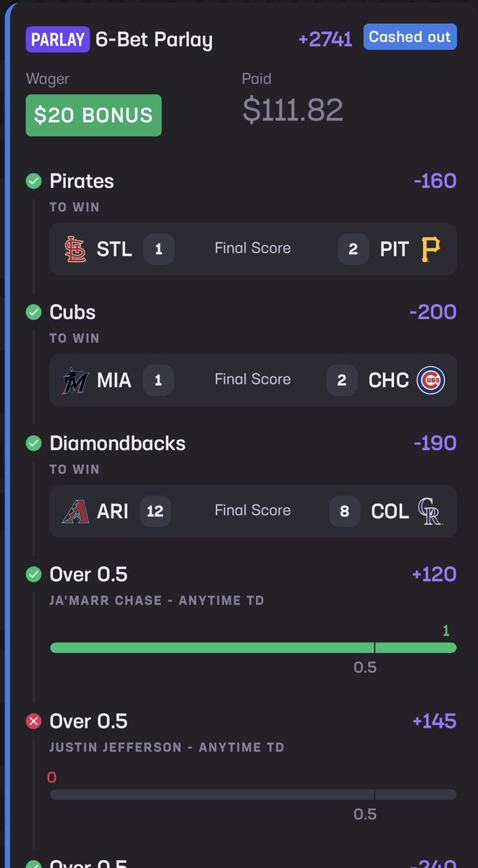Click the Arizona Diamondbacks team logo
This screenshot has height=868, width=478.
point(75,511)
